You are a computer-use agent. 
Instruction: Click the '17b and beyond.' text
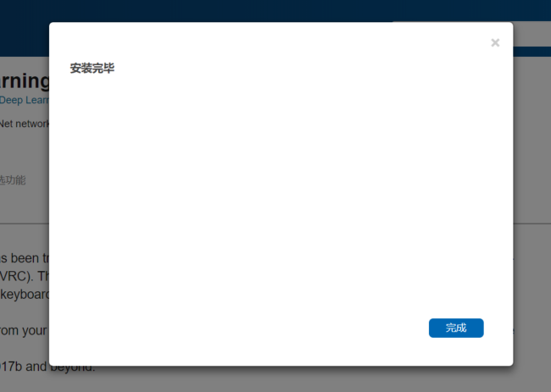pos(47,367)
